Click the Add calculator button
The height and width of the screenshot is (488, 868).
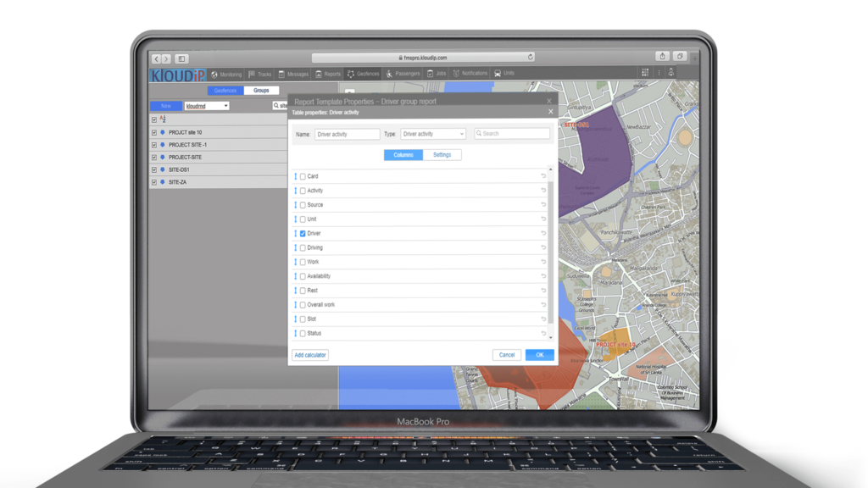tap(310, 355)
